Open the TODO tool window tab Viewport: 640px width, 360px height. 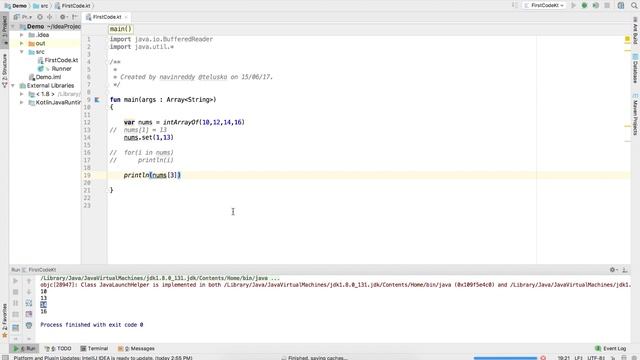[58, 349]
